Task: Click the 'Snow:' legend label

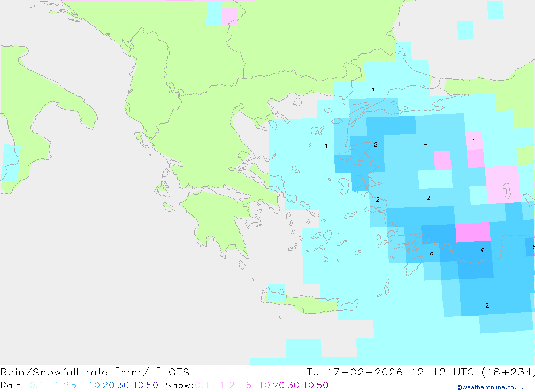Action: point(180,385)
